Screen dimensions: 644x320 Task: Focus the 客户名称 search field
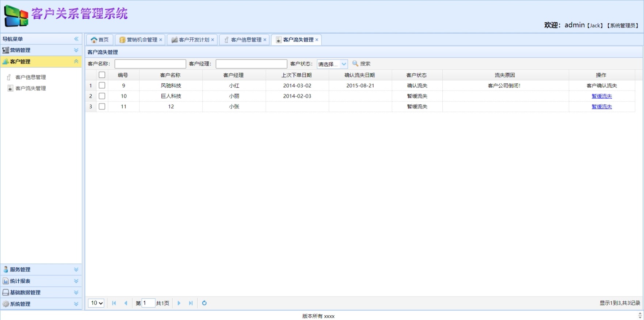coord(150,64)
